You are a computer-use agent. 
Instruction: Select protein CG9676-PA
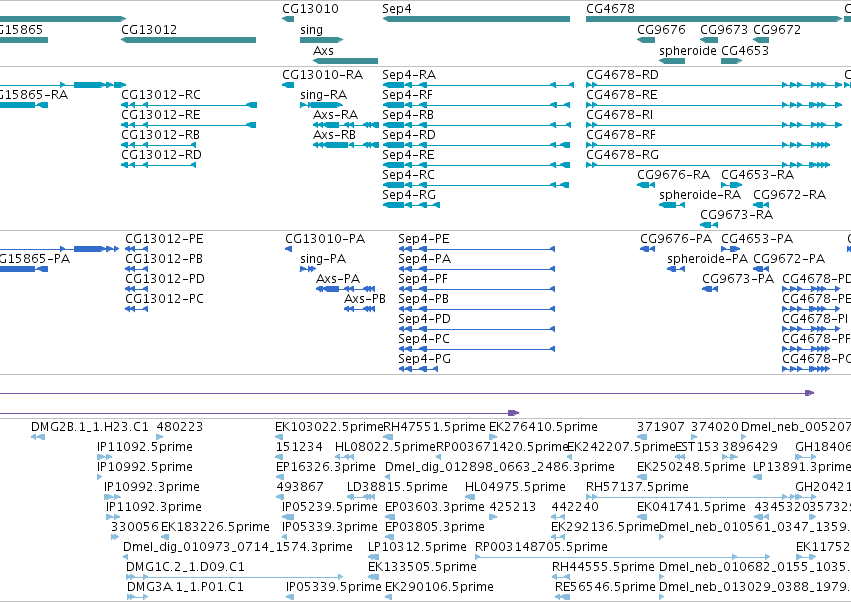[x=647, y=249]
